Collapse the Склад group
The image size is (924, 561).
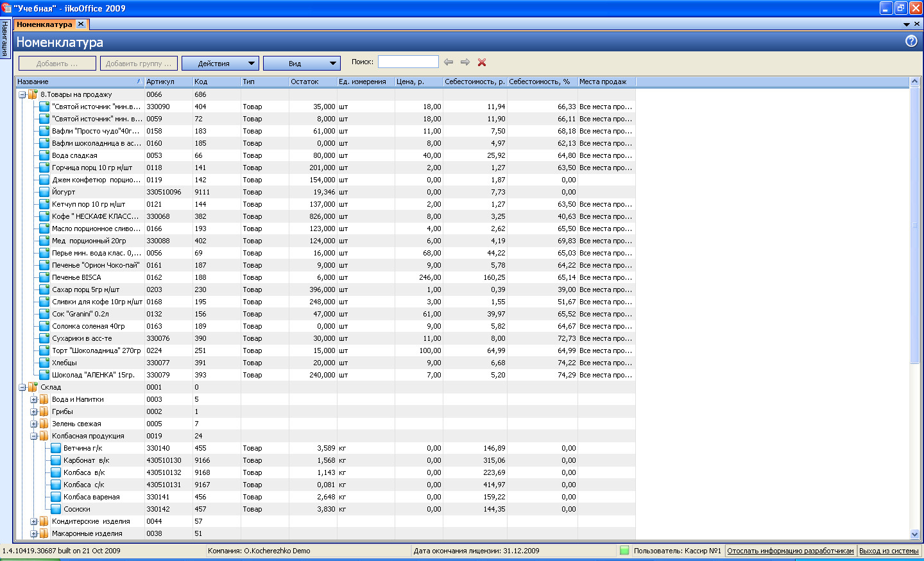22,387
